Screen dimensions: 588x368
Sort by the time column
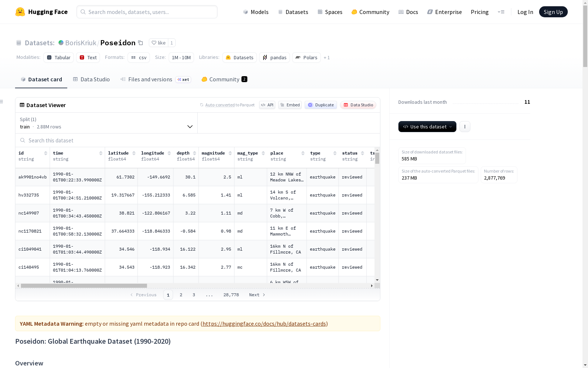click(x=101, y=153)
